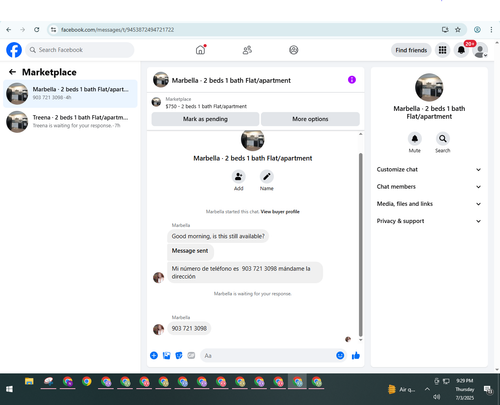Click the Name edit pencil icon
Screen dimensions: 500x405
(267, 177)
